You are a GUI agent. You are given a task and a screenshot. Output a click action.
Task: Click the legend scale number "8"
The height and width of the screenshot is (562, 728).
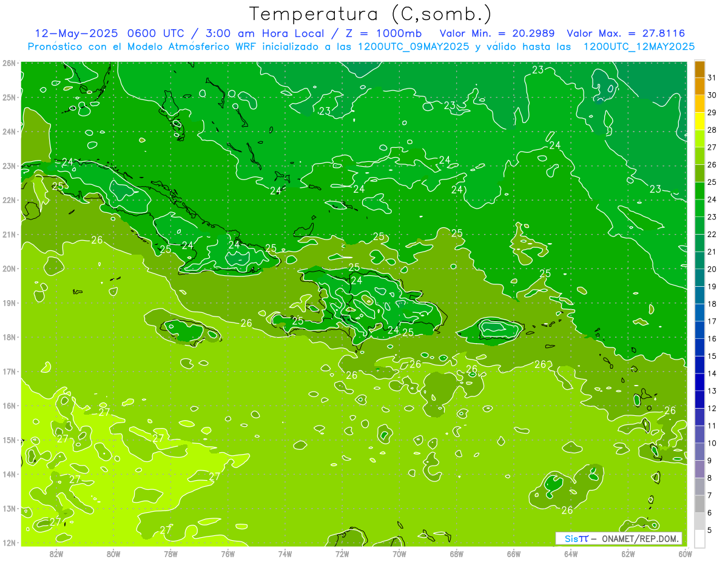pyautogui.click(x=710, y=478)
